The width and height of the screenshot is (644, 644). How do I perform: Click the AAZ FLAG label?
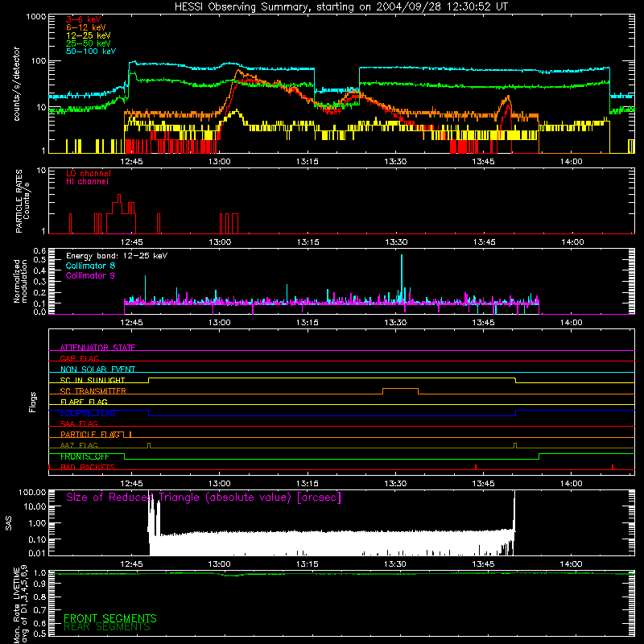point(79,445)
